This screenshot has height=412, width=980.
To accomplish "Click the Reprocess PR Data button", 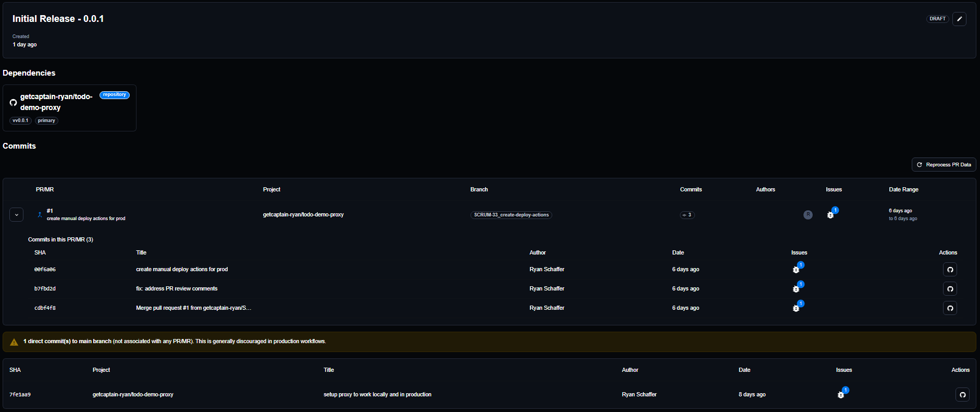I will (944, 165).
